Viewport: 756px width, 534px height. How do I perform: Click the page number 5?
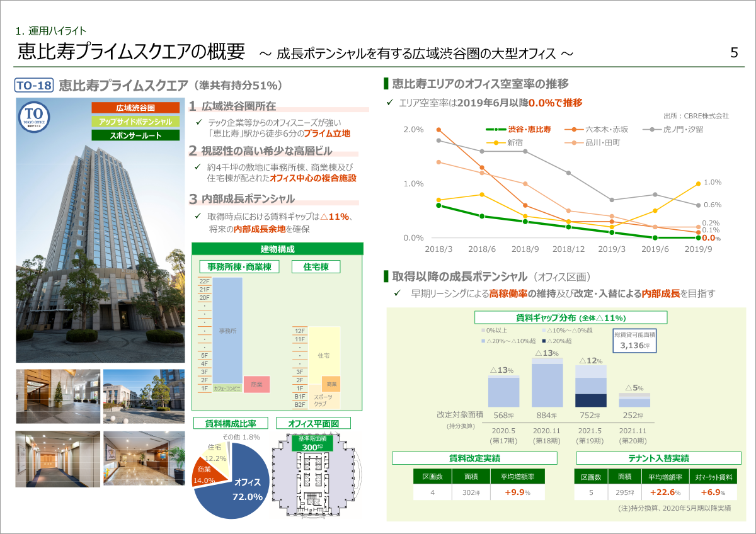(734, 53)
